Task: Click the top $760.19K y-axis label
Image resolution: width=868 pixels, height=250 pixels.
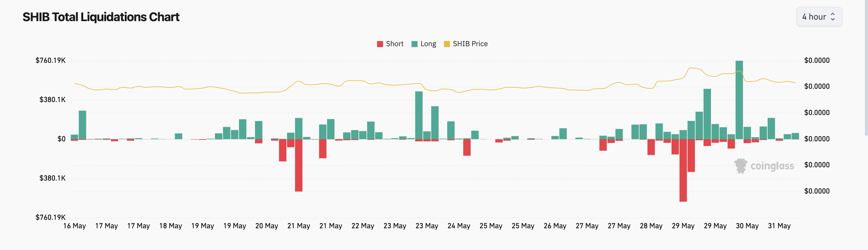Action: [51, 60]
